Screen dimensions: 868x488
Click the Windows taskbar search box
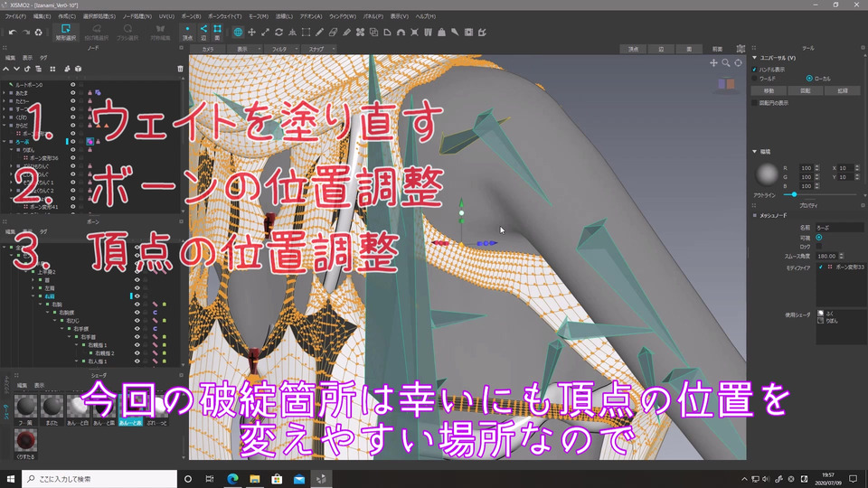pyautogui.click(x=99, y=479)
